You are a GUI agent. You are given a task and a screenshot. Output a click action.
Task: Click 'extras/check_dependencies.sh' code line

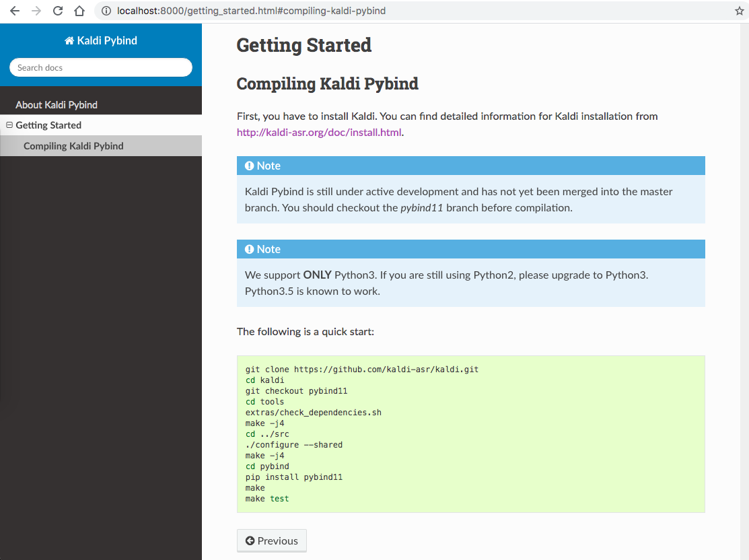point(314,413)
